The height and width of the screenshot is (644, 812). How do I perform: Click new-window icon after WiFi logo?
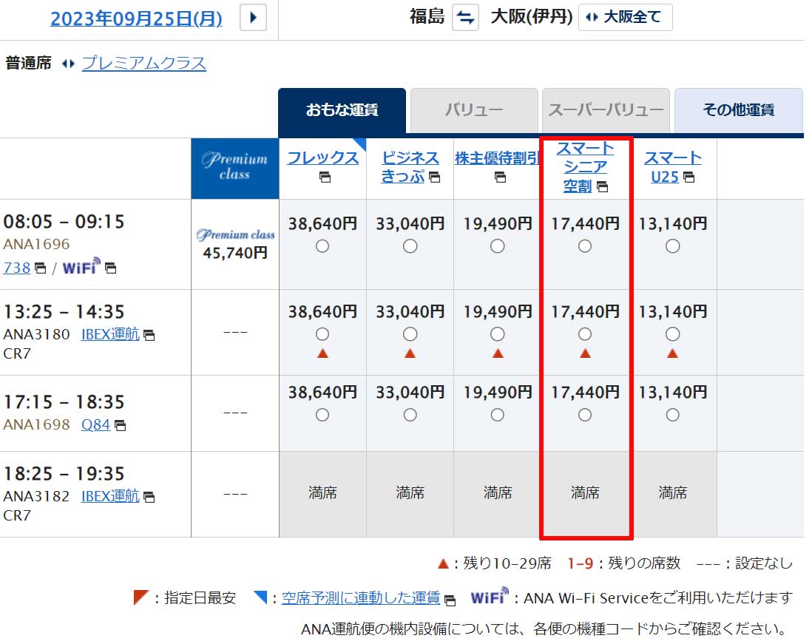pyautogui.click(x=110, y=268)
